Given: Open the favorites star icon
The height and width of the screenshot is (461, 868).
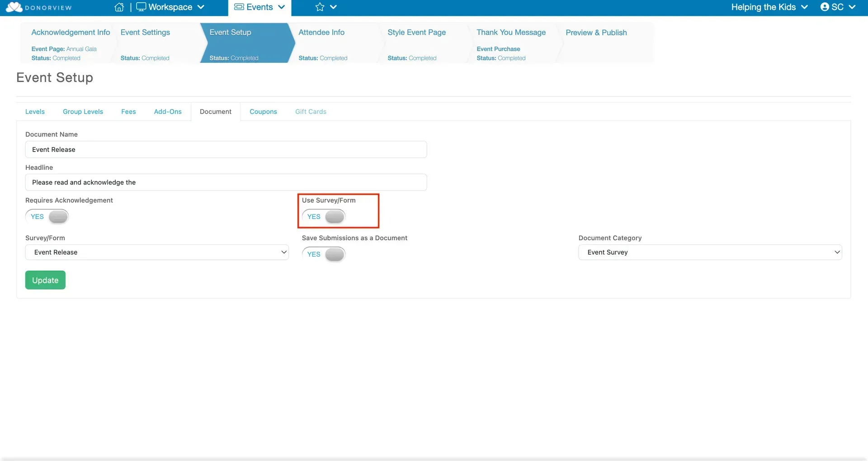Looking at the screenshot, I should coord(320,7).
